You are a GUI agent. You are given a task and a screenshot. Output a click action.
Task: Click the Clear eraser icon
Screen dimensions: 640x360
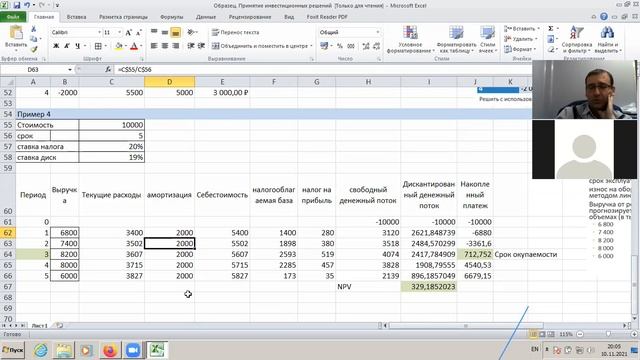point(551,49)
